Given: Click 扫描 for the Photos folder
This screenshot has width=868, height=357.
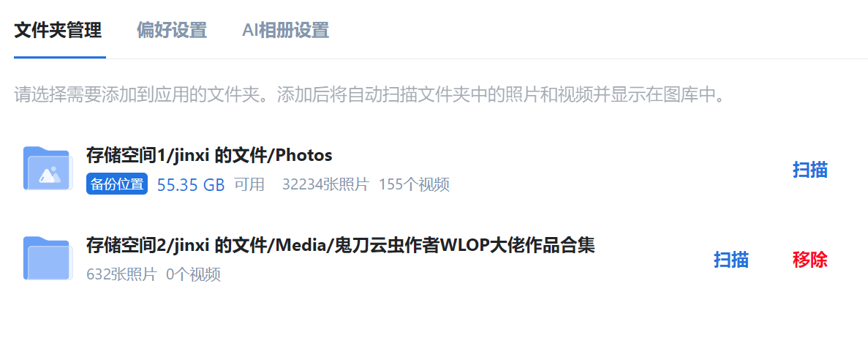Looking at the screenshot, I should [810, 170].
